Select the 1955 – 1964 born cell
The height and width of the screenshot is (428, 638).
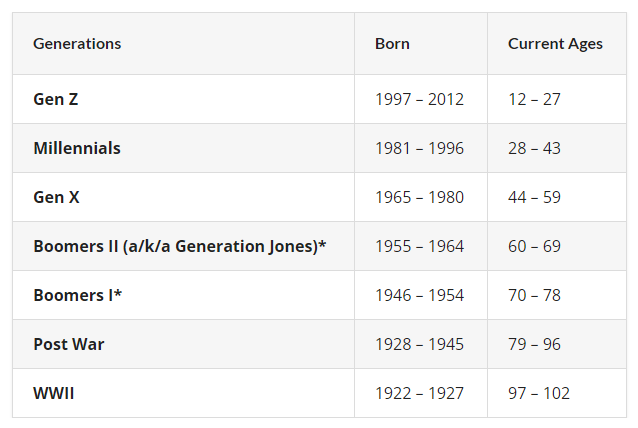[419, 246]
